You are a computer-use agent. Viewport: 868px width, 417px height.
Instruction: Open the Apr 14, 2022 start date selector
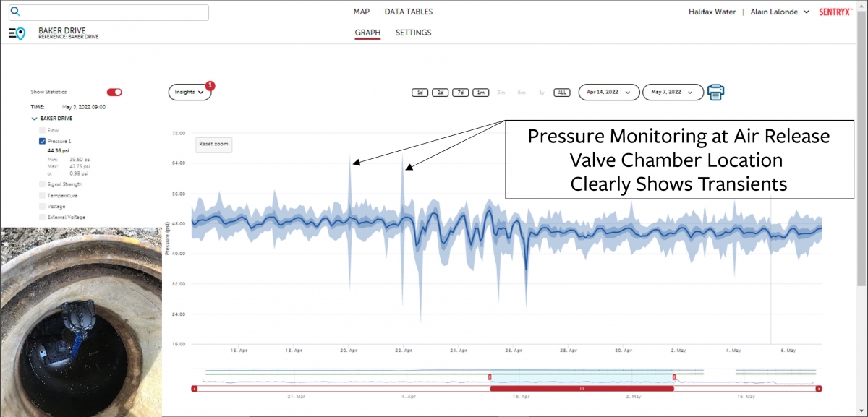[608, 92]
